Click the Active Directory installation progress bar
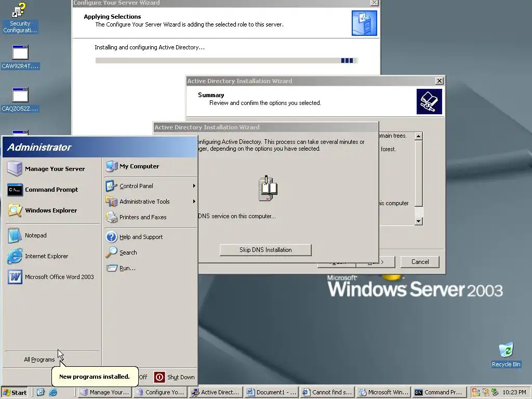The width and height of the screenshot is (532, 399). tap(227, 60)
